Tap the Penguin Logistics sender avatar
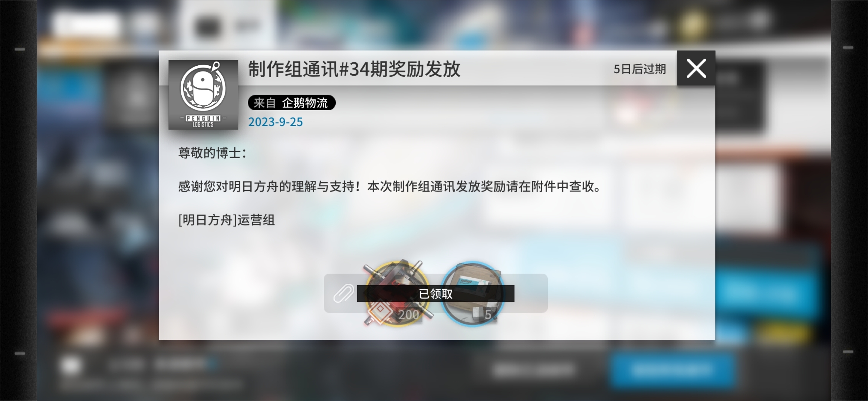868x401 pixels. tap(203, 95)
